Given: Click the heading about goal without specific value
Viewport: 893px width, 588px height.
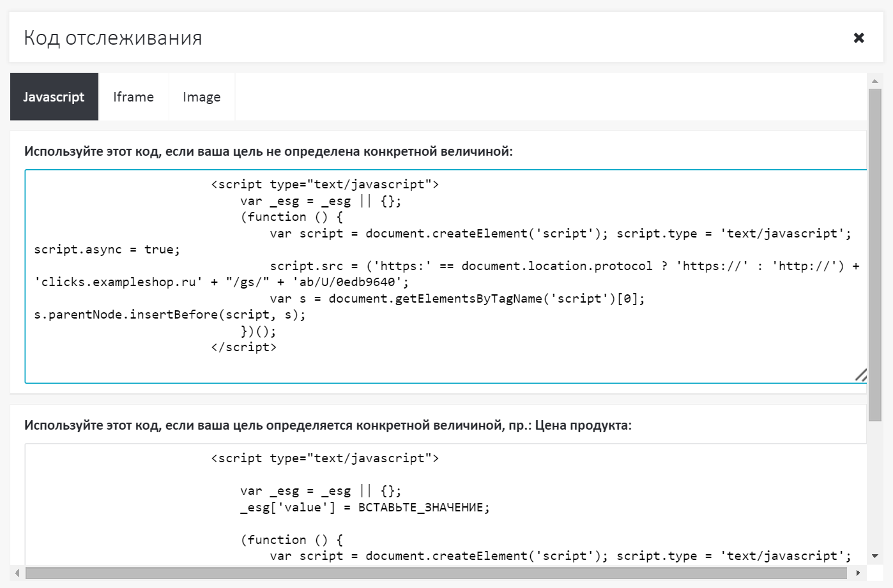Looking at the screenshot, I should tap(268, 151).
